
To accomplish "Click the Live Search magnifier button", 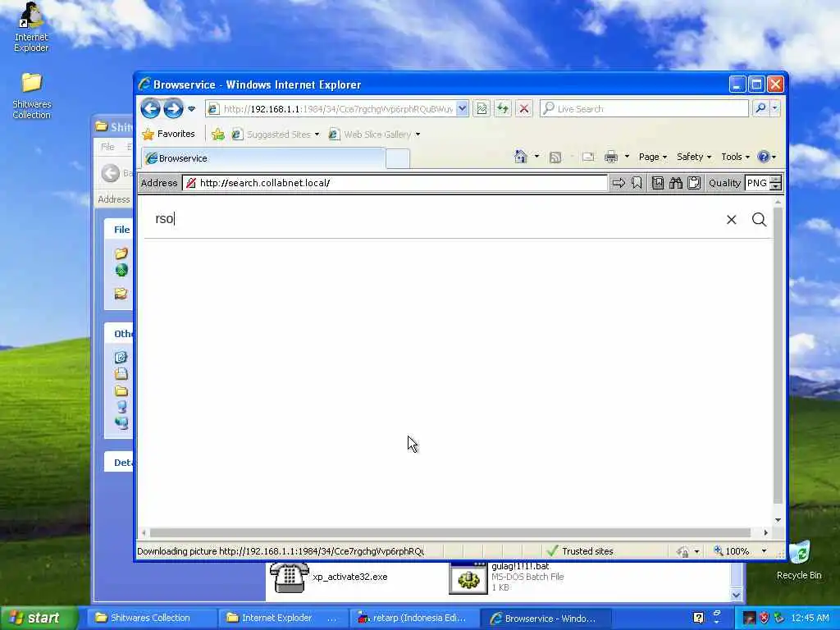I will (x=760, y=109).
